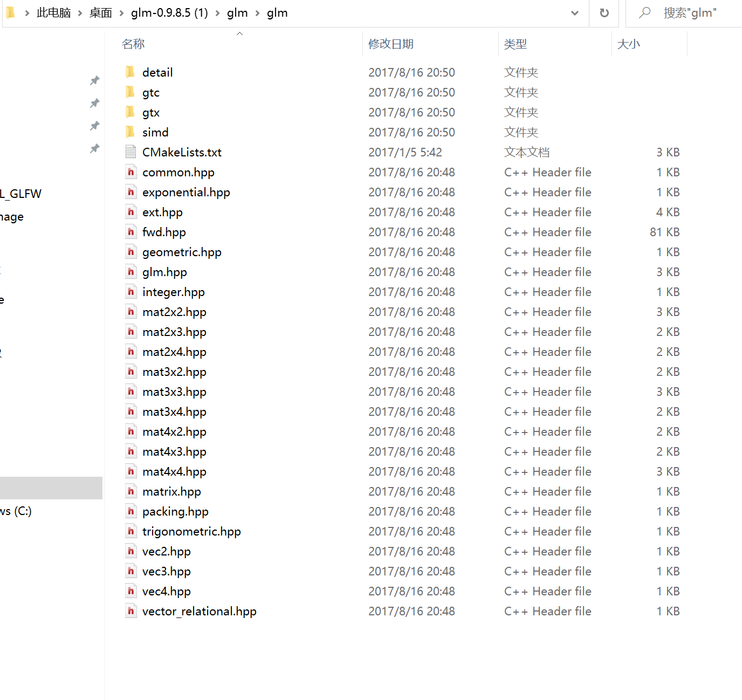The height and width of the screenshot is (700, 742).
Task: Click the mat4x4.hpp header icon
Action: 130,471
